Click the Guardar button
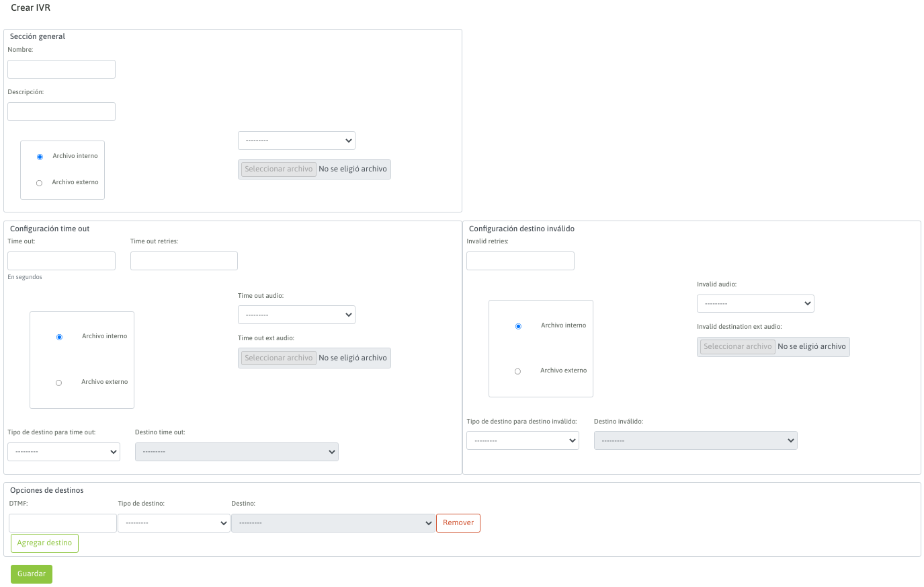This screenshot has width=924, height=587. (32, 574)
